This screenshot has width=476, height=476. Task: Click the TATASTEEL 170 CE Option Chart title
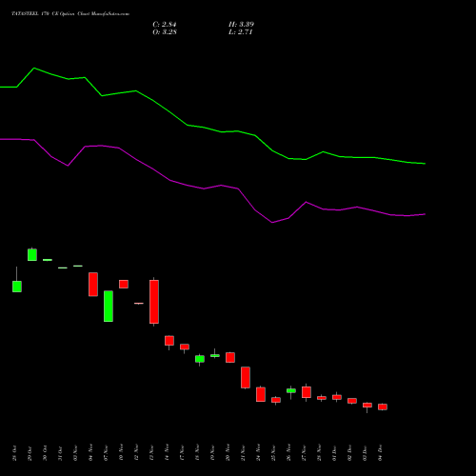coord(70,14)
